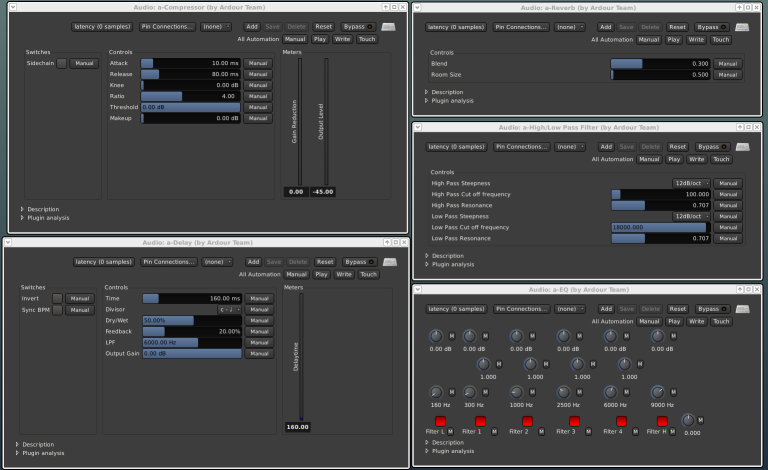Click keyboard icon in a-Delay window

point(389,262)
